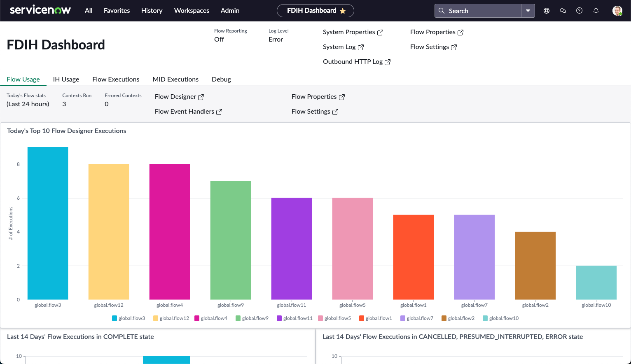Image resolution: width=631 pixels, height=364 pixels.
Task: Open the user profile avatar
Action: (617, 11)
